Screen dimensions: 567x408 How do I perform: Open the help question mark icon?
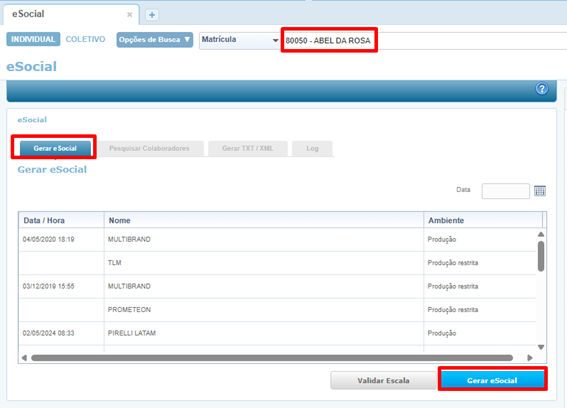click(x=542, y=89)
